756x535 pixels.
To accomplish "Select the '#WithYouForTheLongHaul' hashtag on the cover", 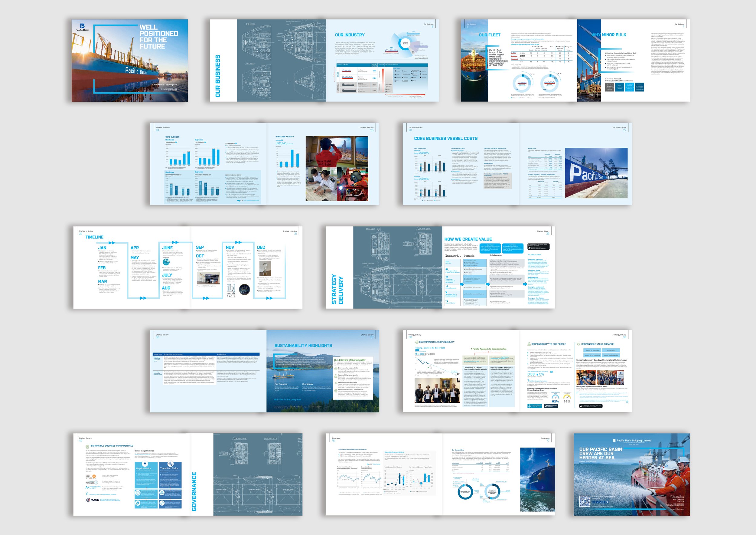I will coord(164,85).
